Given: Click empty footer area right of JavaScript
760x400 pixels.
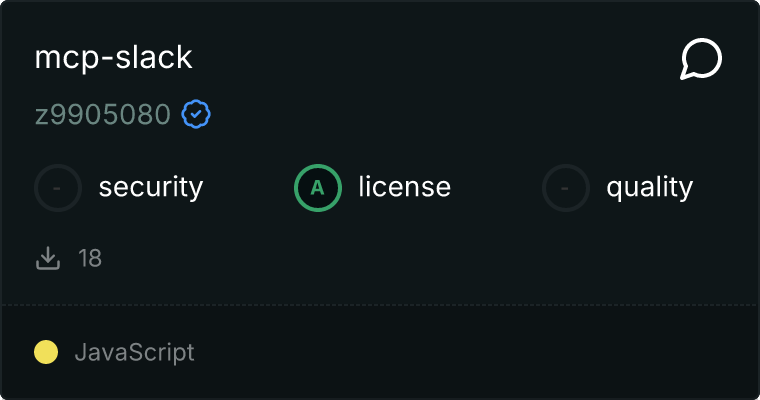Looking at the screenshot, I should (480, 352).
